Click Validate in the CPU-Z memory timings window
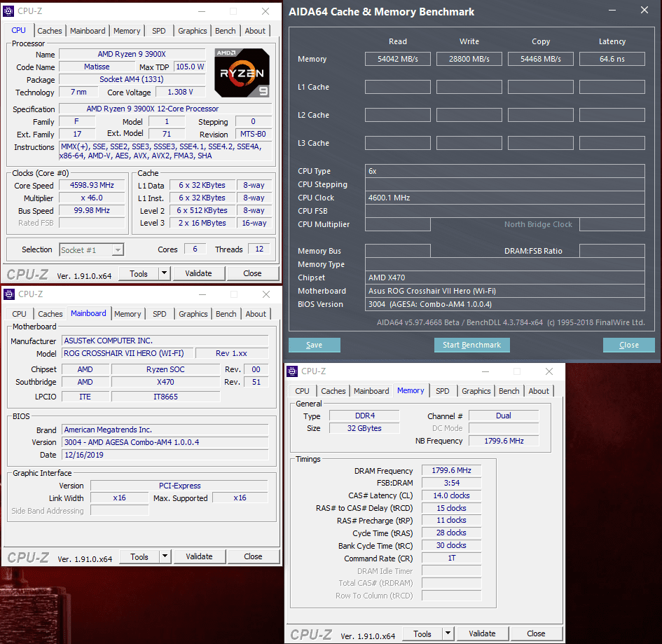Viewport: 662px width, 644px height. [x=482, y=633]
